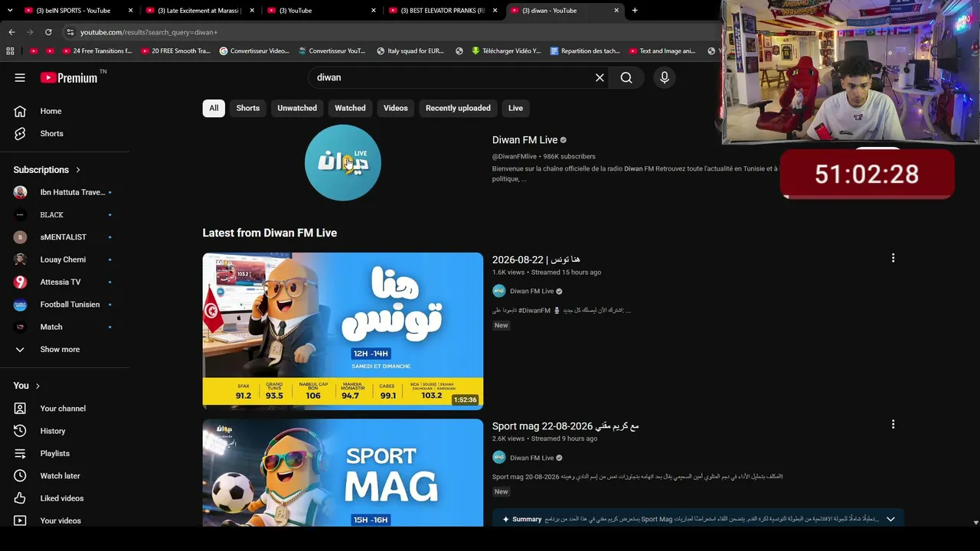Select the All filter chip

pos(214,108)
